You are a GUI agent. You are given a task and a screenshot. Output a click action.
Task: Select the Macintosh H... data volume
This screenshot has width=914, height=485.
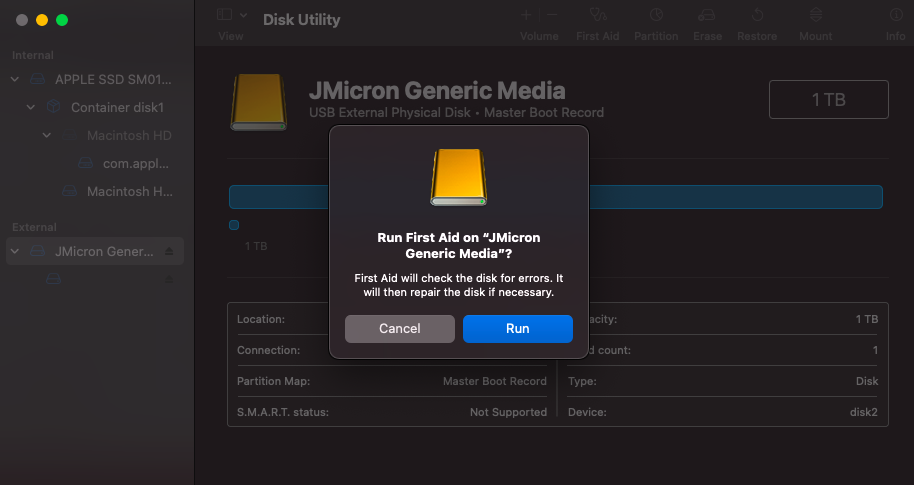129,191
